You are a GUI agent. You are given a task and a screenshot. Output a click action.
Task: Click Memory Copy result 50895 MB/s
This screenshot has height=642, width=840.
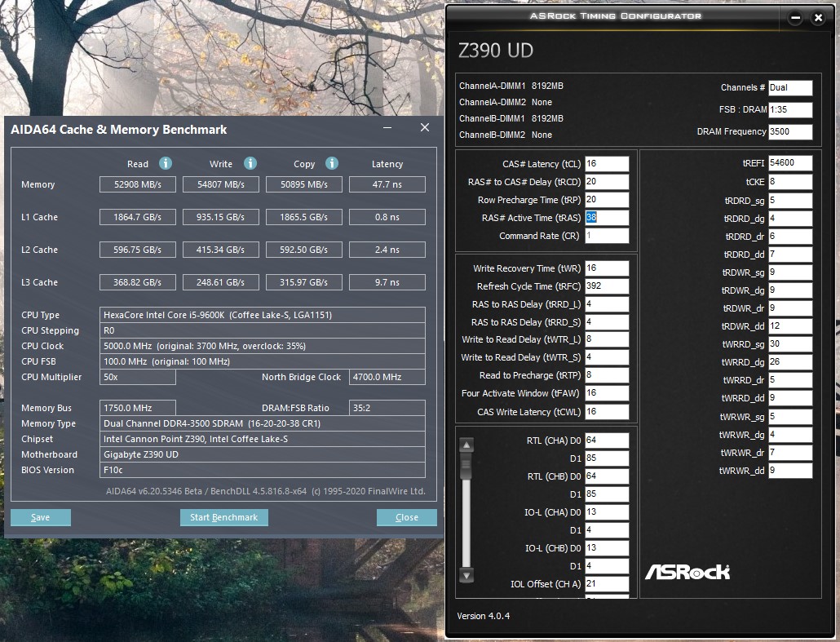pos(303,184)
